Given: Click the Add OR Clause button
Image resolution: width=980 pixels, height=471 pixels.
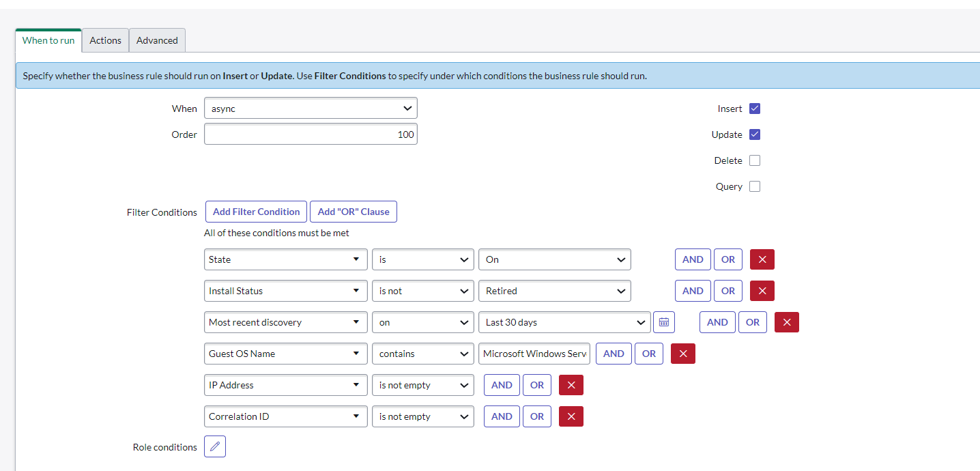Looking at the screenshot, I should click(353, 212).
